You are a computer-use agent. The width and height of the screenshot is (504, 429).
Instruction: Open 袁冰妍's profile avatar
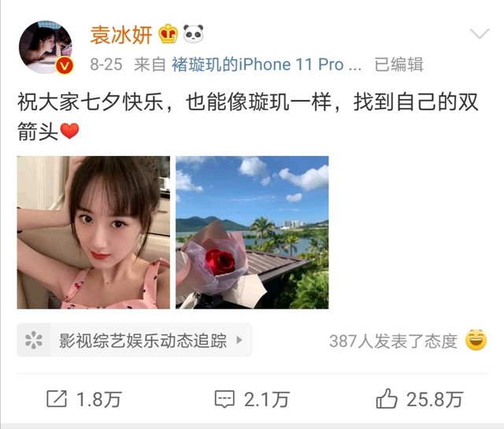click(x=46, y=47)
